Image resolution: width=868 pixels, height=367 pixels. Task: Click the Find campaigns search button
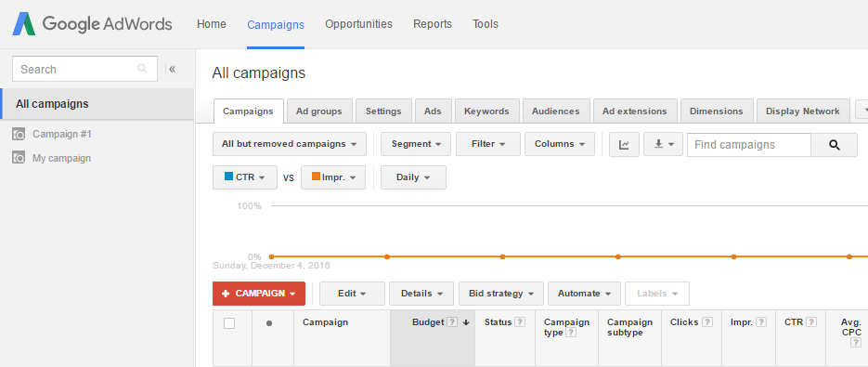835,145
